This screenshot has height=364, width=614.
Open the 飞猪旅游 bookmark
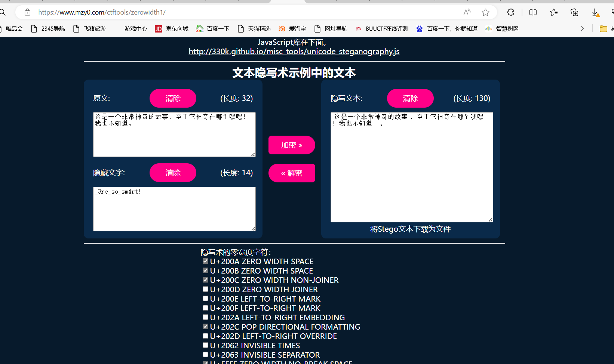click(90, 29)
